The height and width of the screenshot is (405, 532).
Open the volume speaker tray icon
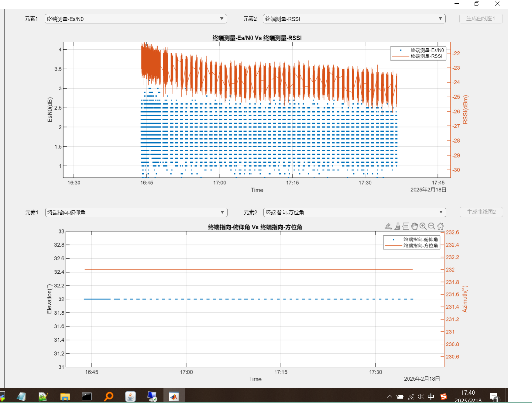(420, 396)
